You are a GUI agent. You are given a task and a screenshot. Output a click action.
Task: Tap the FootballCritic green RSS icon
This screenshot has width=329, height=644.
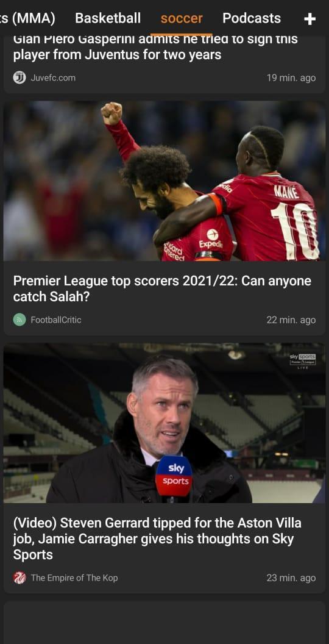click(19, 320)
